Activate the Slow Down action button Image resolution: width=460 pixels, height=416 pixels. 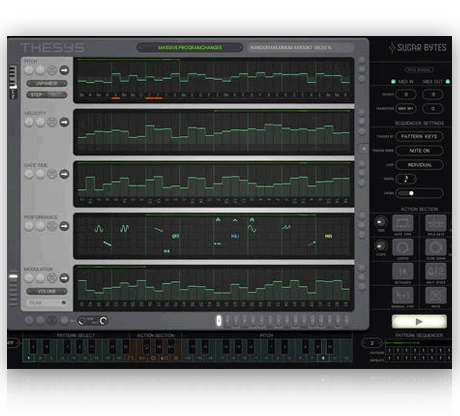point(436,247)
